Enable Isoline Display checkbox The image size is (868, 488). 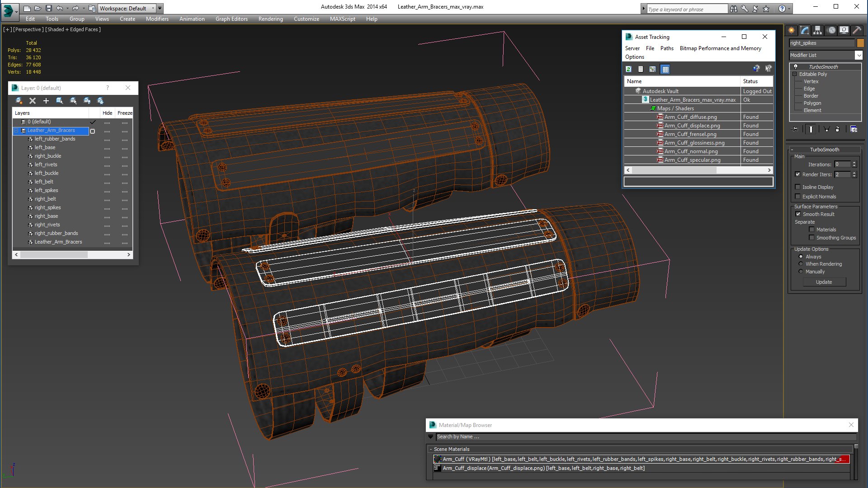point(798,187)
